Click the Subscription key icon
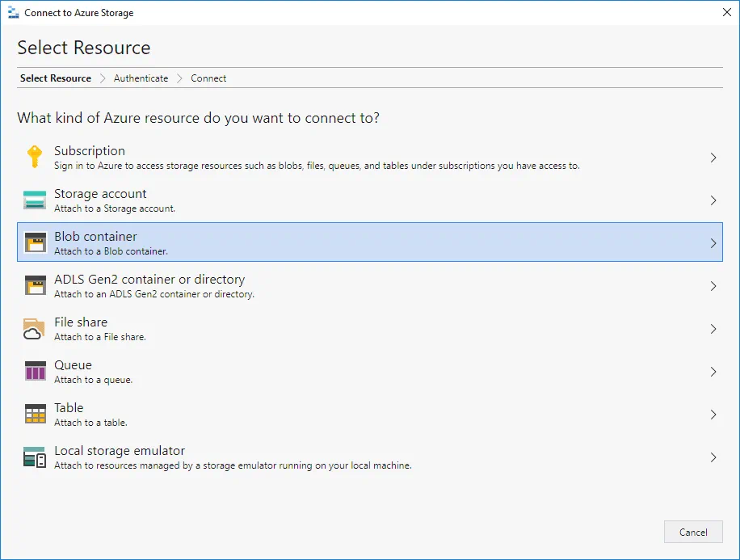Viewport: 740px width, 560px height. pos(35,157)
